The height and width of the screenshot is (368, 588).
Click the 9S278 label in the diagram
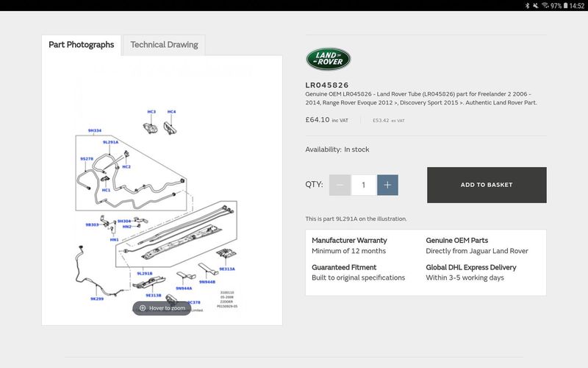tap(87, 159)
